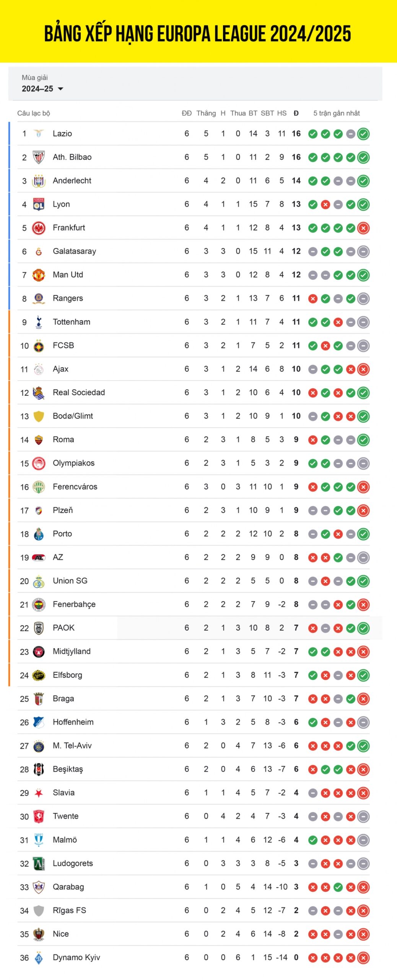Select the Tottenham team logo

[x=39, y=322]
